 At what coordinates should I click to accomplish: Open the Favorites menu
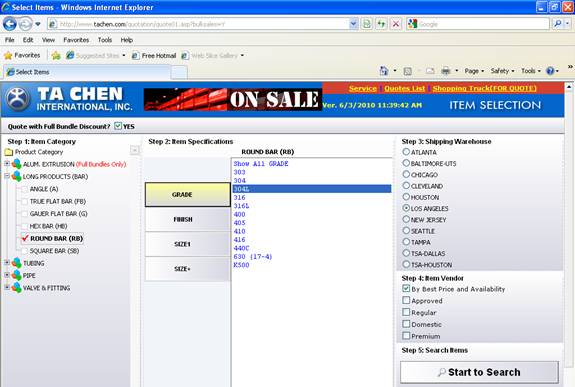point(76,40)
